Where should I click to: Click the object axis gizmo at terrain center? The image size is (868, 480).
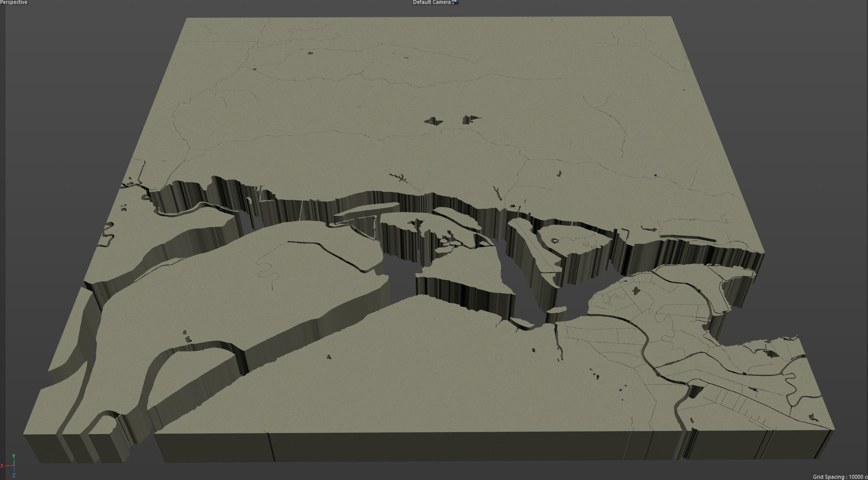[x=429, y=172]
